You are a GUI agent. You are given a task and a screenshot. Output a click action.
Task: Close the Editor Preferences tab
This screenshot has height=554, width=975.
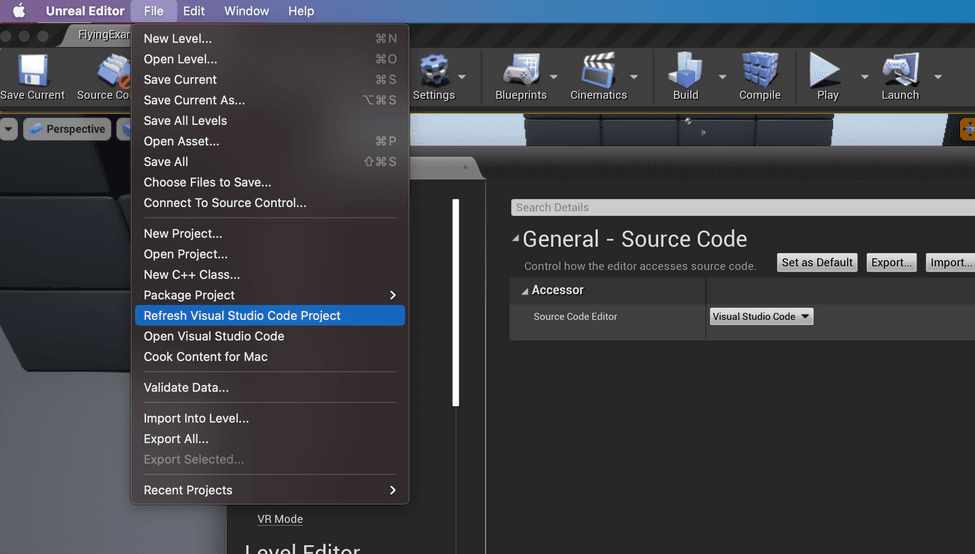[x=465, y=167]
